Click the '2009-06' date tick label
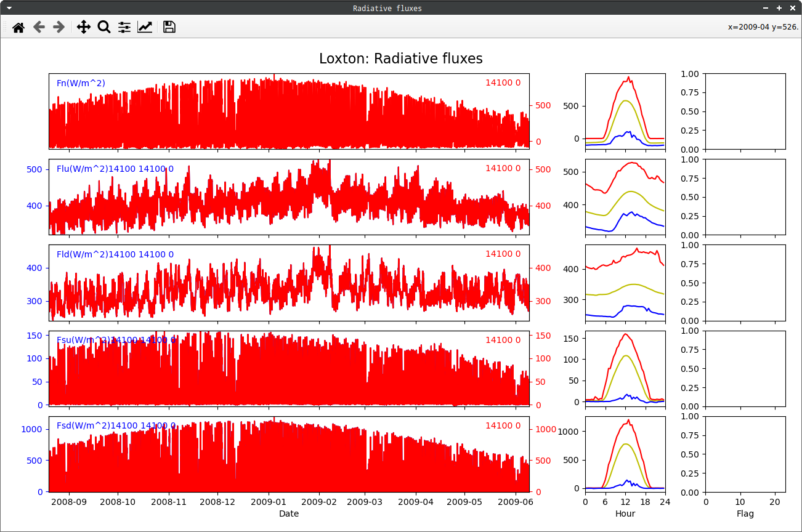This screenshot has height=532, width=802. [516, 502]
